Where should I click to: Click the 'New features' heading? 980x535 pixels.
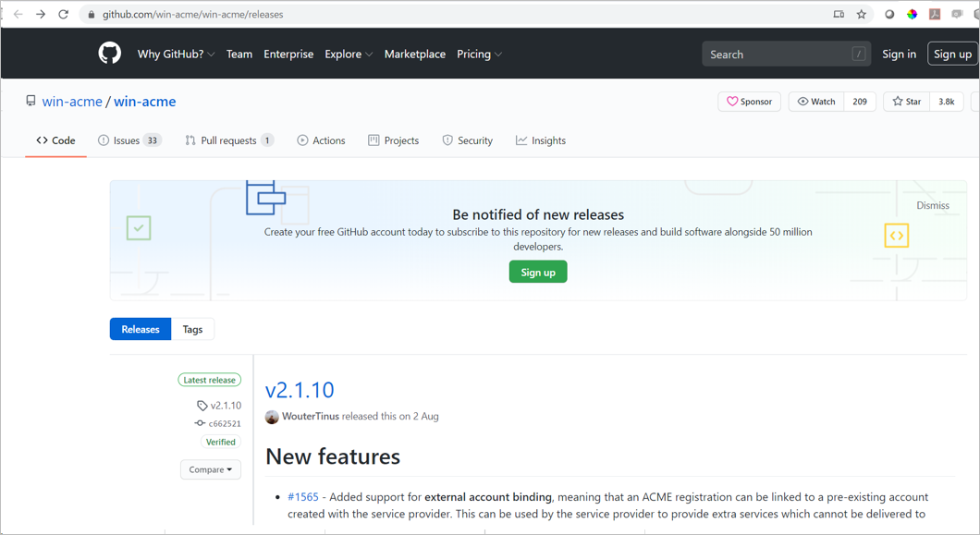coord(333,456)
